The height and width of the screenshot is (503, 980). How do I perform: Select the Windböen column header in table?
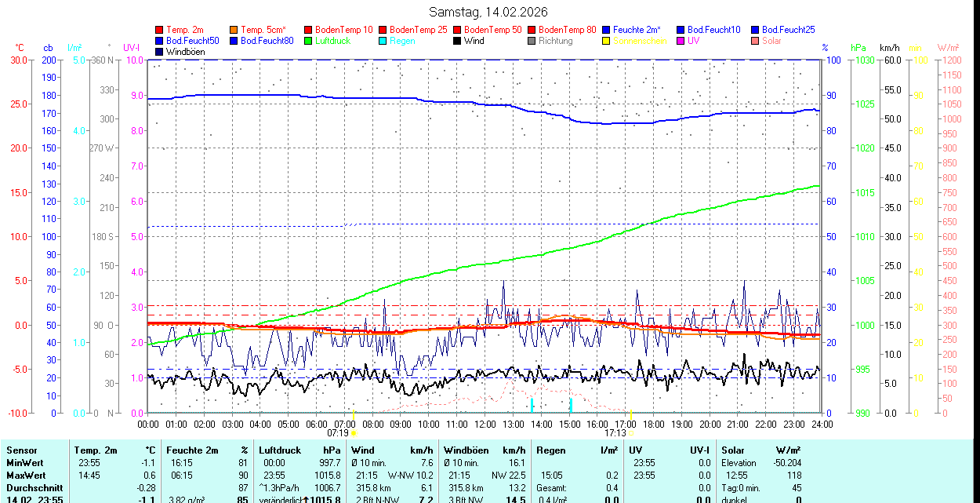466,450
